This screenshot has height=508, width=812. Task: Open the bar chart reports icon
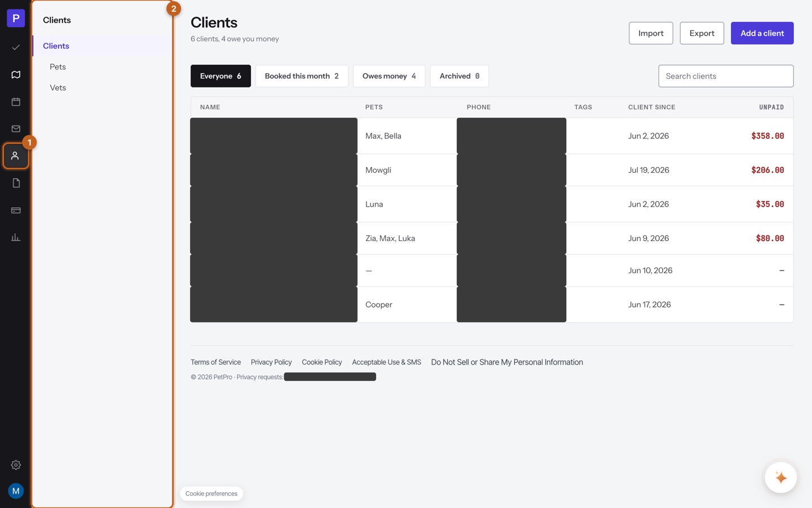pyautogui.click(x=16, y=237)
